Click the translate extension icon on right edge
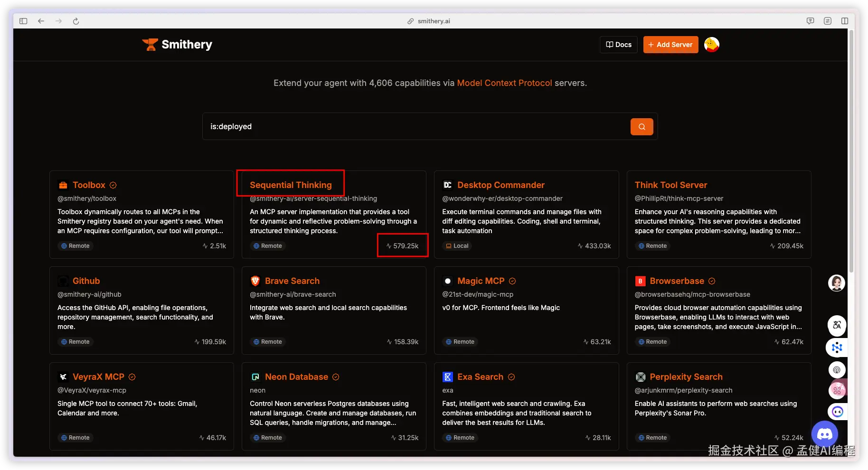The height and width of the screenshot is (470, 868). (x=837, y=325)
